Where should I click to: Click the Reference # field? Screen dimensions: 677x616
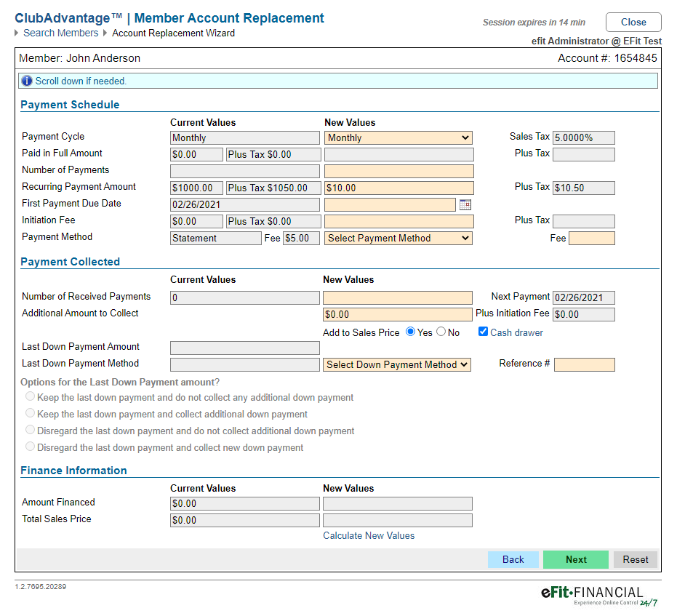click(585, 365)
